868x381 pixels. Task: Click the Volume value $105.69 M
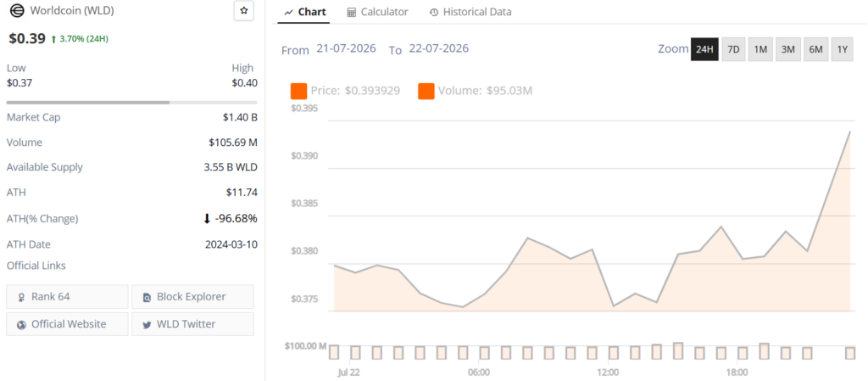click(233, 143)
